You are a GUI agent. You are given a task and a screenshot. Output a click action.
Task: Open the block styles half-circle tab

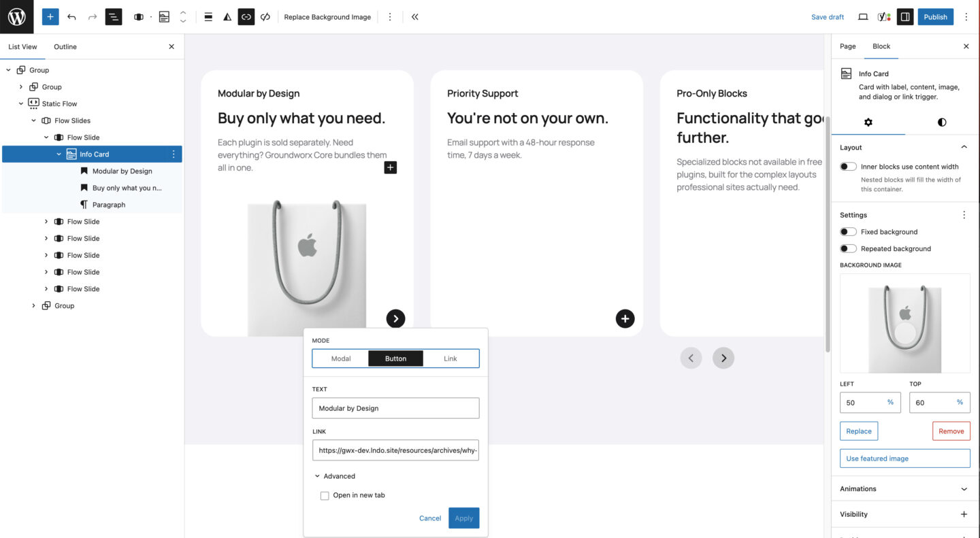coord(941,122)
